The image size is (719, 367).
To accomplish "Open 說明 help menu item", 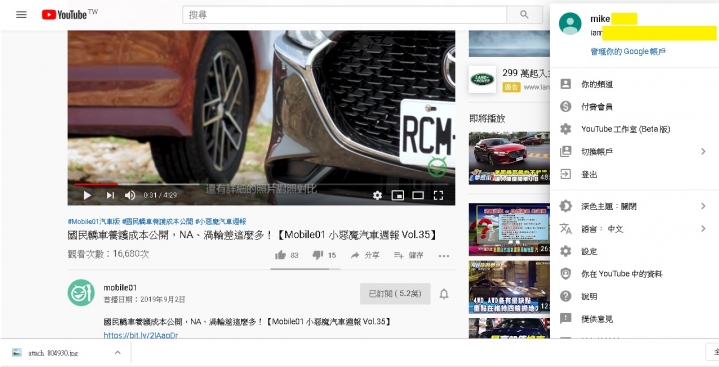I will [x=634, y=296].
